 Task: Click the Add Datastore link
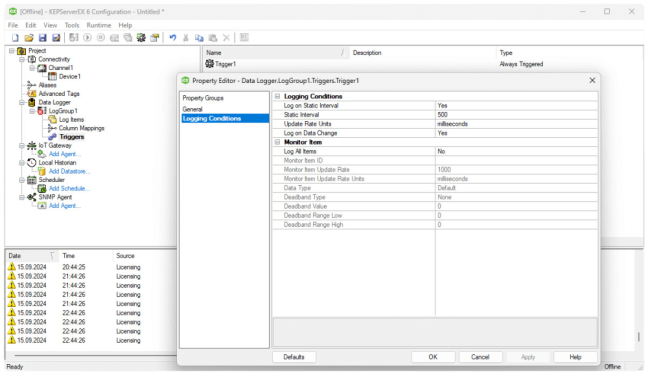coord(69,171)
